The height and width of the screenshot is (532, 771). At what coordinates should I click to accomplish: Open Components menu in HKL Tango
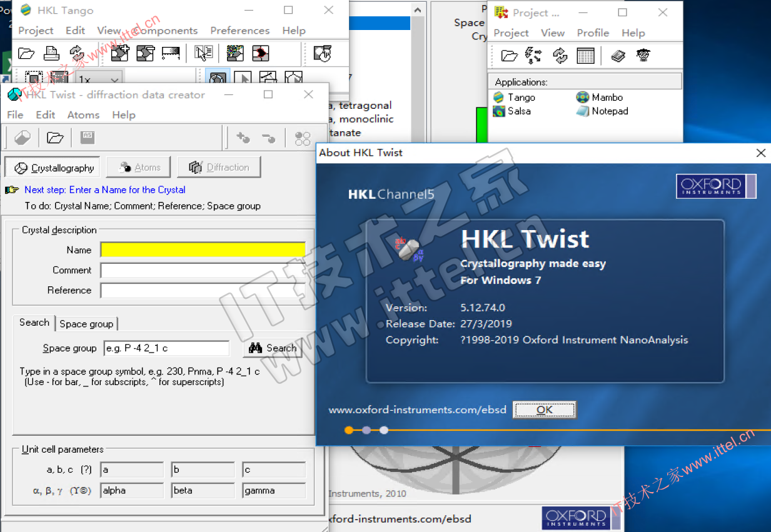[166, 30]
